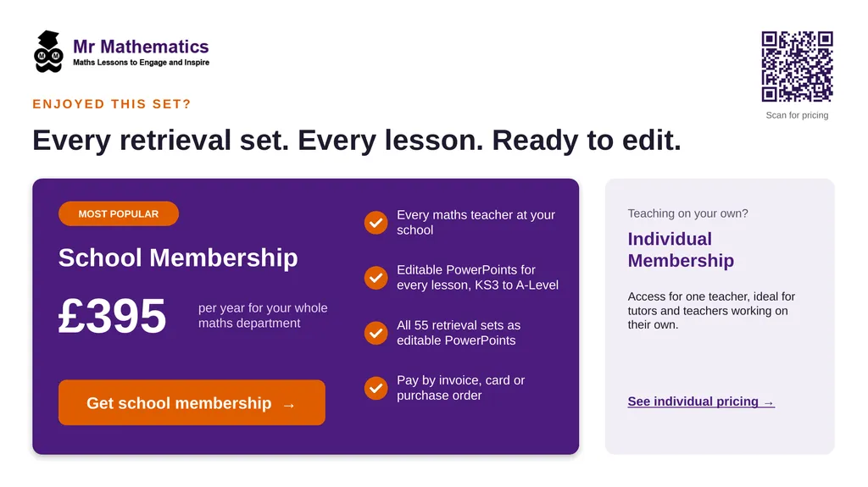The width and height of the screenshot is (868, 487).
Task: Click checkmark icon beside Every maths teacher
Action: coord(376,223)
